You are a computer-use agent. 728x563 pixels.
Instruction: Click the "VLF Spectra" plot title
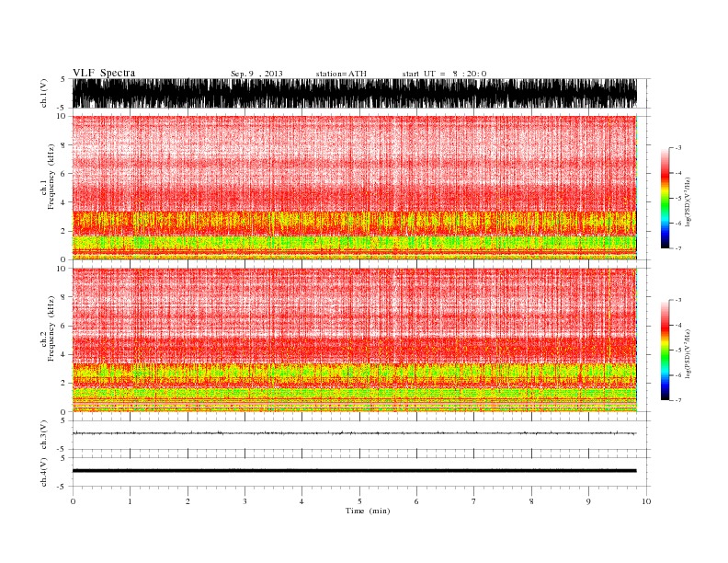(x=104, y=73)
